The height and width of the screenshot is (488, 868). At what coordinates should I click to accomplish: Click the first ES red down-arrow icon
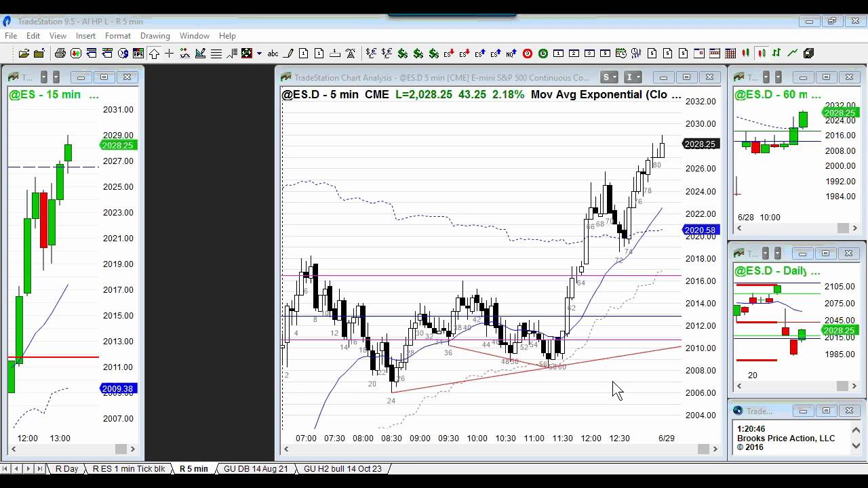pyautogui.click(x=449, y=54)
